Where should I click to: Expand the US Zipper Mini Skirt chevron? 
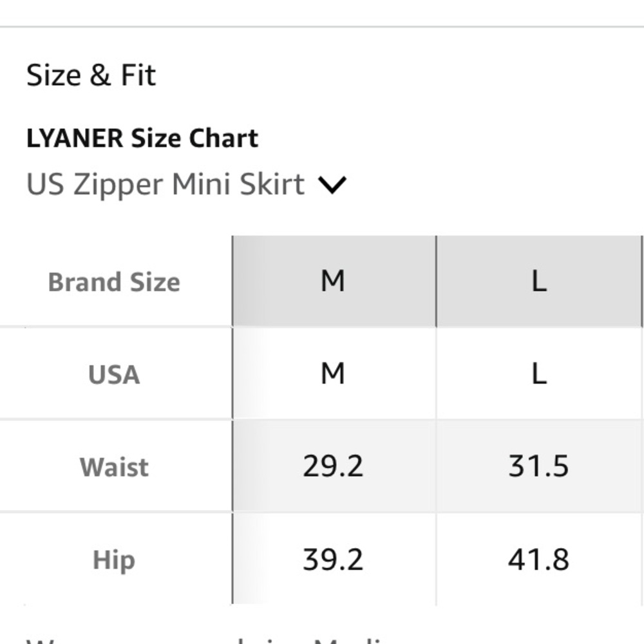click(x=332, y=184)
